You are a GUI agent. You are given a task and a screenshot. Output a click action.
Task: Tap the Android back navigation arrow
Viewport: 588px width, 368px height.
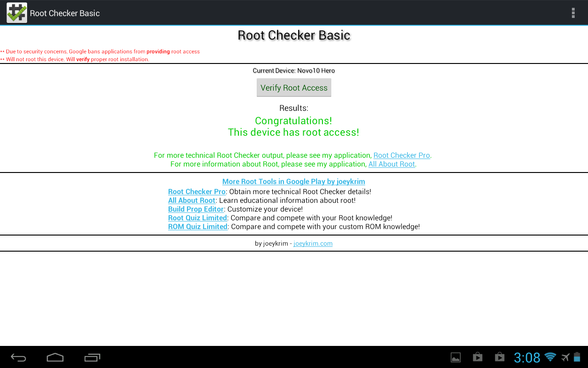coord(19,357)
